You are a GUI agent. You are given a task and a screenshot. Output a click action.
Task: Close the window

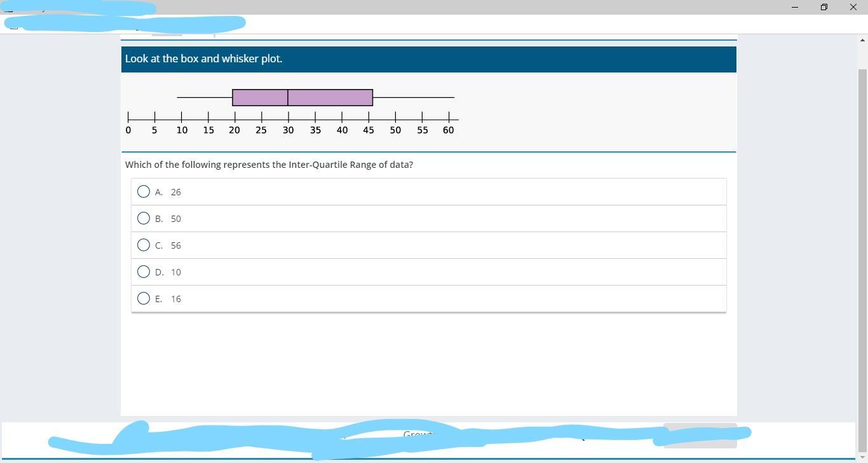pyautogui.click(x=853, y=7)
